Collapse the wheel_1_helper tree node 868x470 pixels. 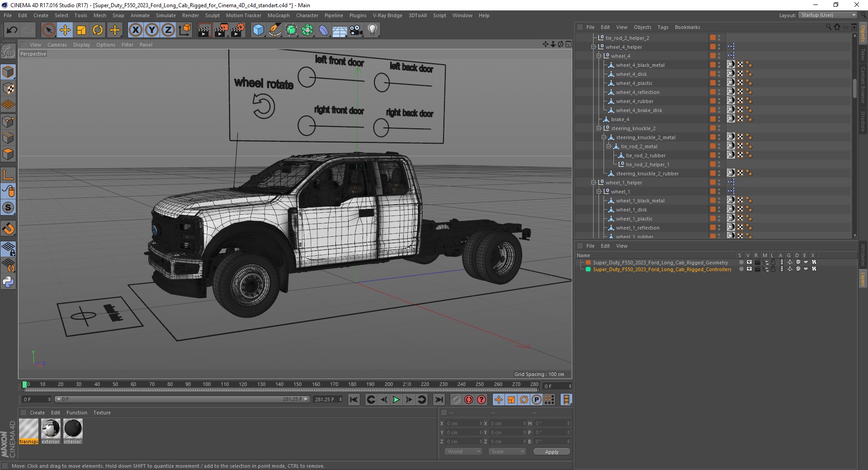click(x=594, y=183)
